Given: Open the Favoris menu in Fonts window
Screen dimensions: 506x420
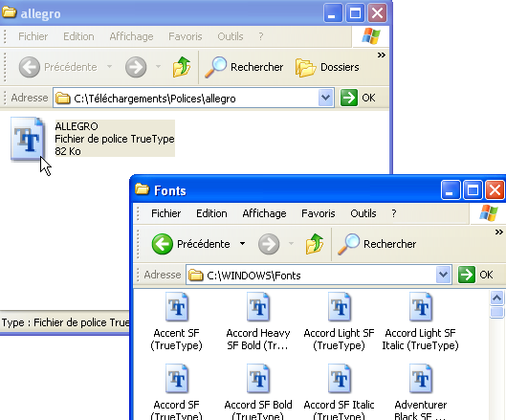Looking at the screenshot, I should (x=319, y=213).
